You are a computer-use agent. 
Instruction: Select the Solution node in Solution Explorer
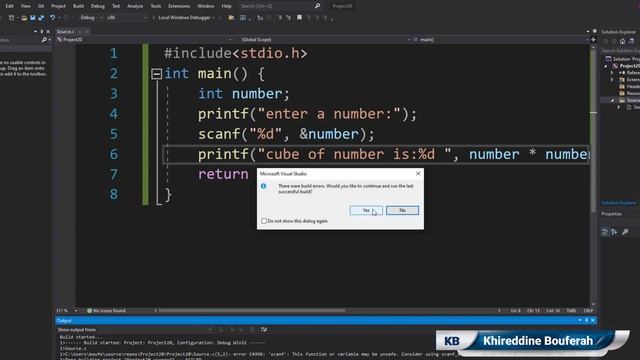[x=623, y=59]
